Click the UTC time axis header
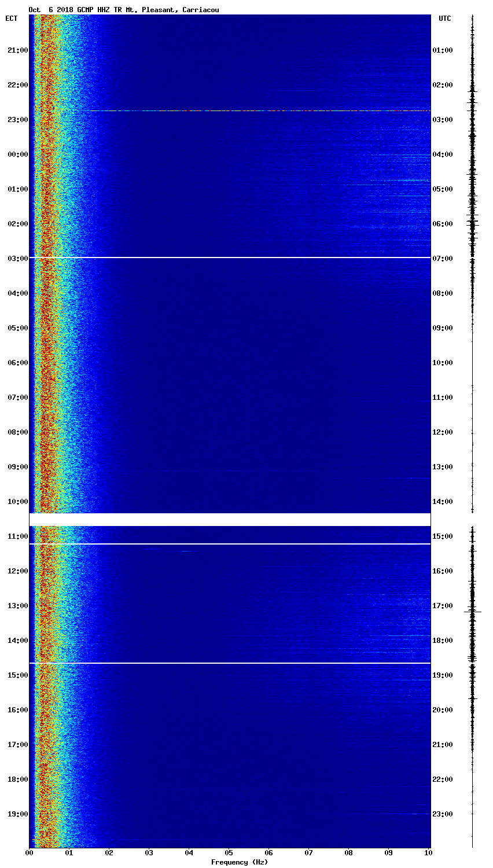493x868 pixels. click(444, 19)
